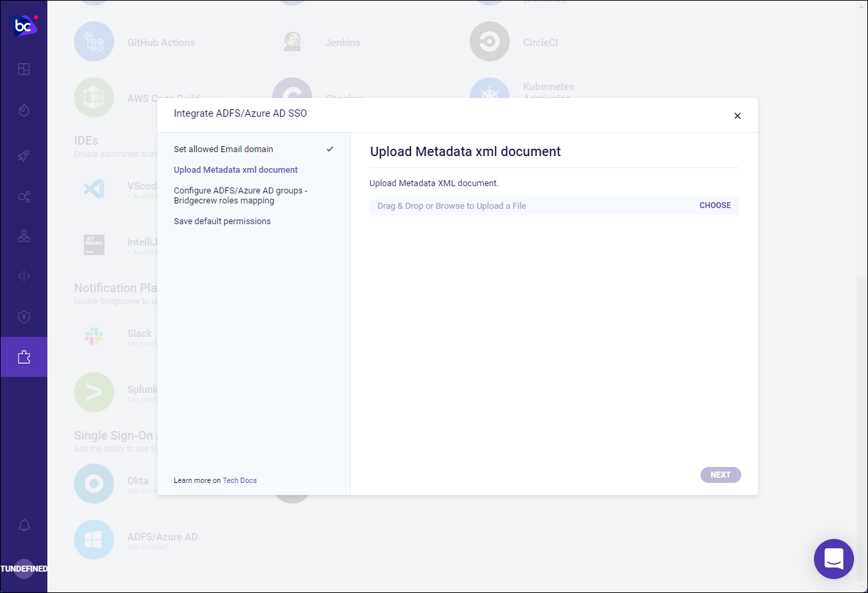868x593 pixels.
Task: Click the ADFS/Azure AD Windows icon
Action: (x=94, y=540)
